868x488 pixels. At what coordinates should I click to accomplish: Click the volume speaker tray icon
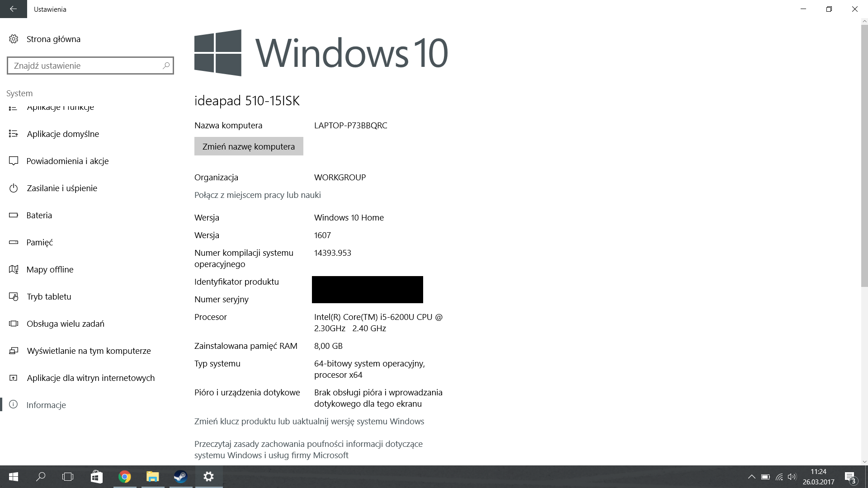coord(792,477)
